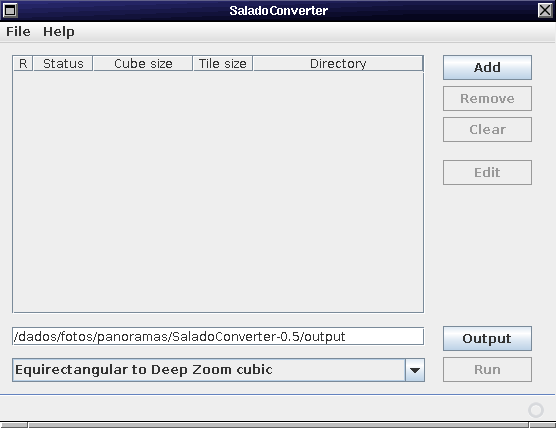556x428 pixels.
Task: Expand the conversion type dropdown arrow
Action: [415, 370]
